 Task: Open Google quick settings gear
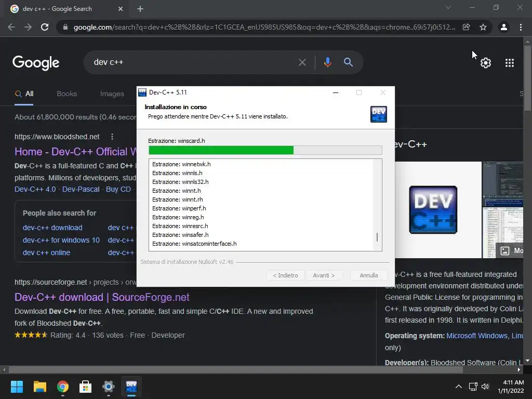(x=486, y=63)
